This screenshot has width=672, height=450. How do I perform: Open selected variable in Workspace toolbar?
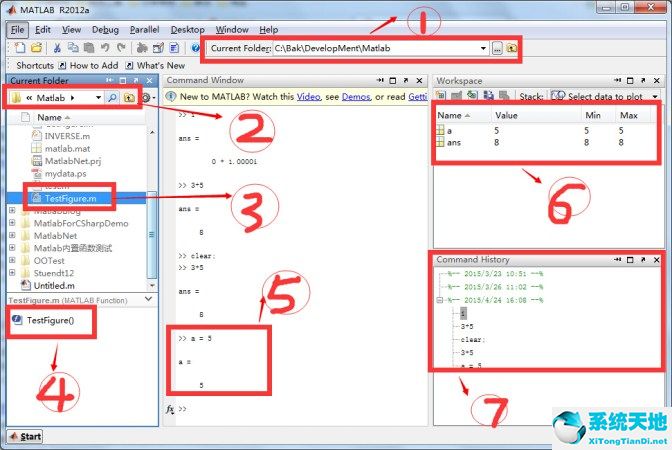pyautogui.click(x=456, y=96)
